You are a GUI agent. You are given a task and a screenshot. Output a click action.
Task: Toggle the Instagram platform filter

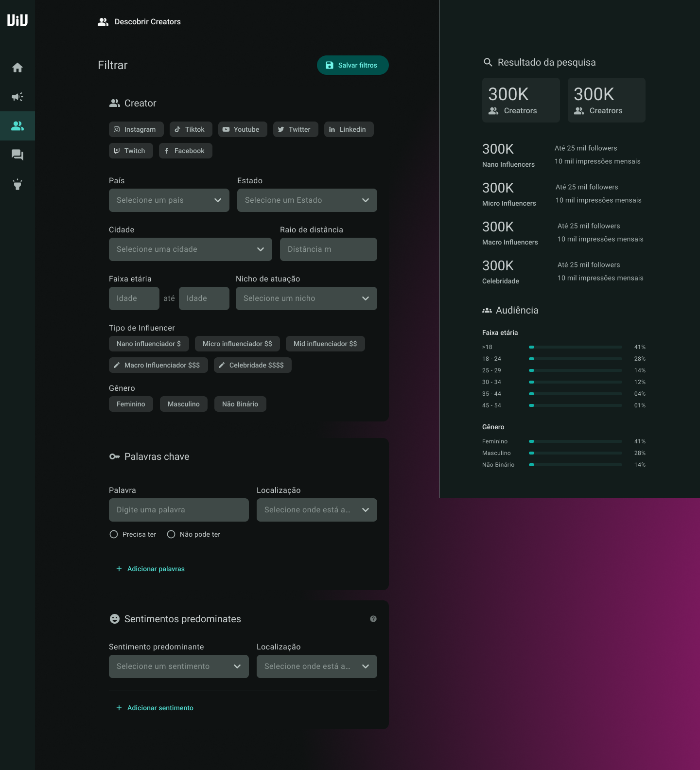click(x=136, y=129)
